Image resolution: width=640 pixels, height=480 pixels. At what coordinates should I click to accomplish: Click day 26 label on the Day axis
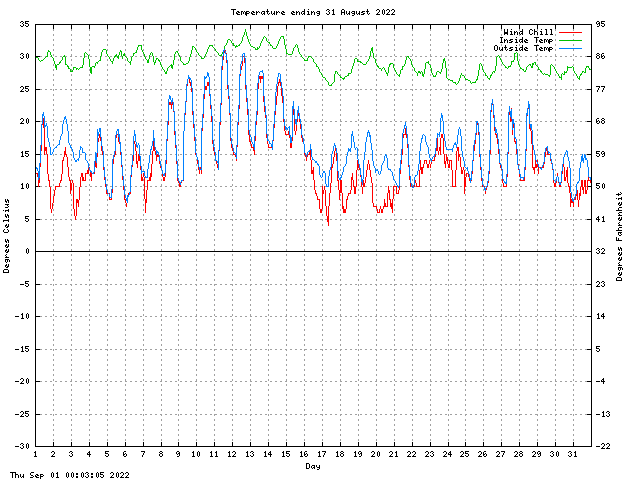click(x=483, y=454)
